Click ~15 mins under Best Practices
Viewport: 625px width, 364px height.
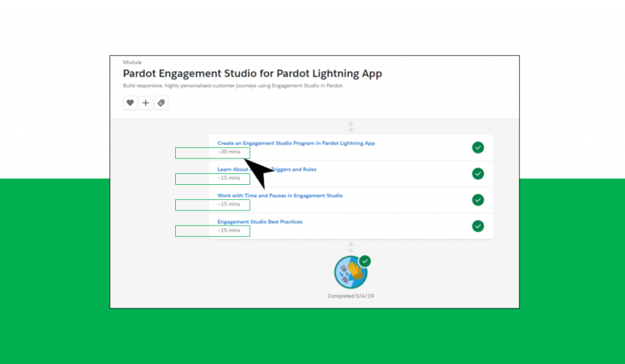pyautogui.click(x=229, y=230)
